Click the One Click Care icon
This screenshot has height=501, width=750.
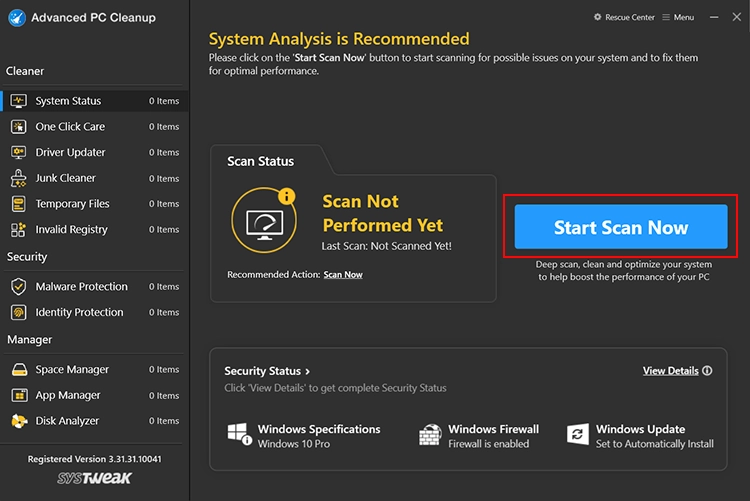pyautogui.click(x=18, y=127)
